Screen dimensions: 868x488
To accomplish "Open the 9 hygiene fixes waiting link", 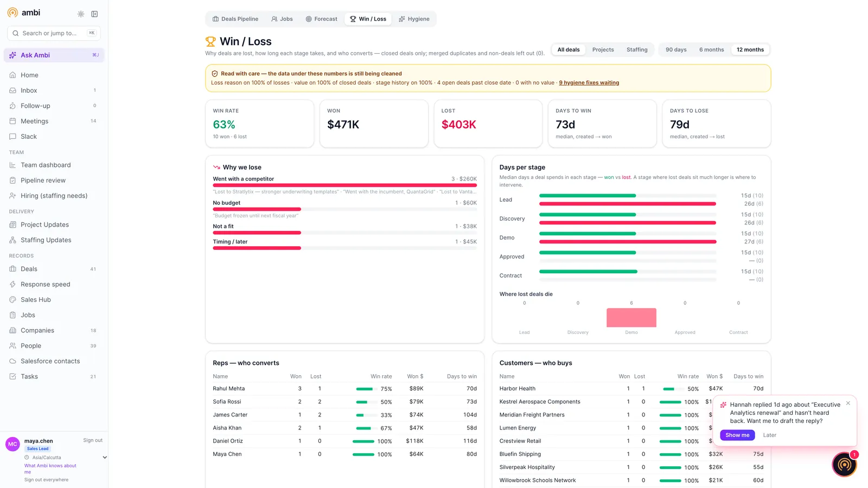I will coord(589,83).
